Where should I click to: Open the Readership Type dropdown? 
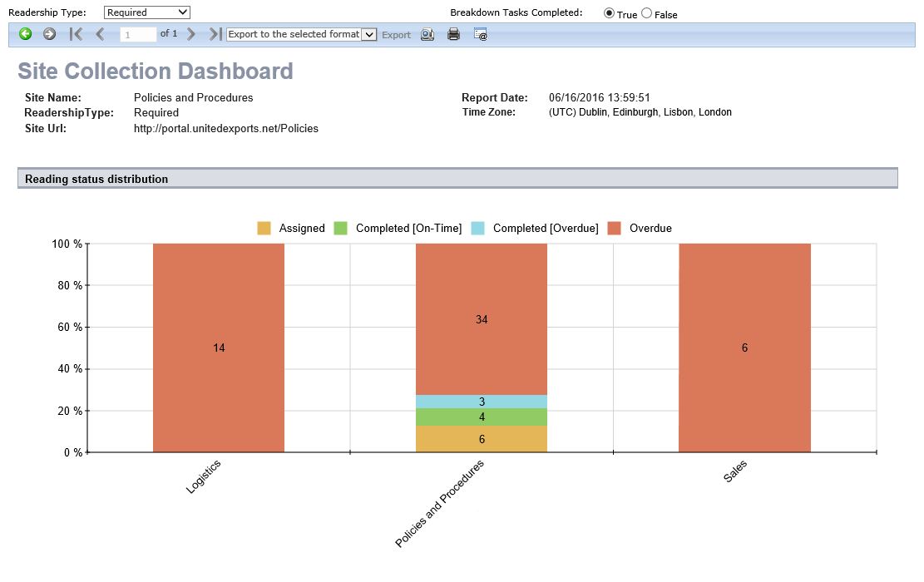pos(146,12)
